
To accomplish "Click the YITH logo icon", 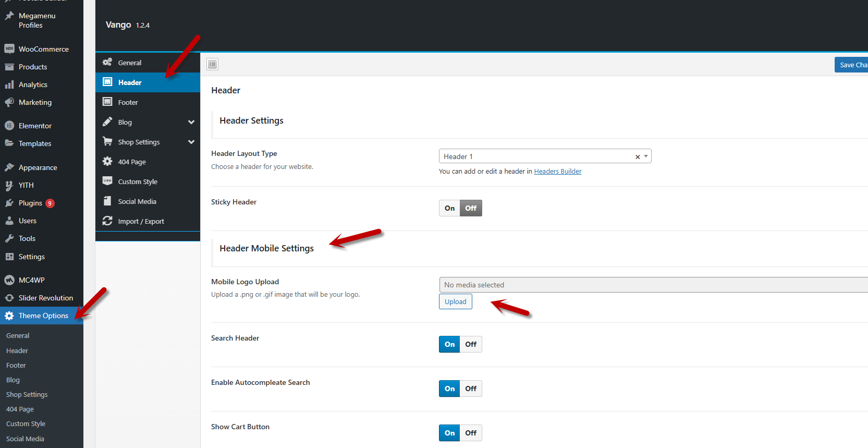I will (9, 185).
